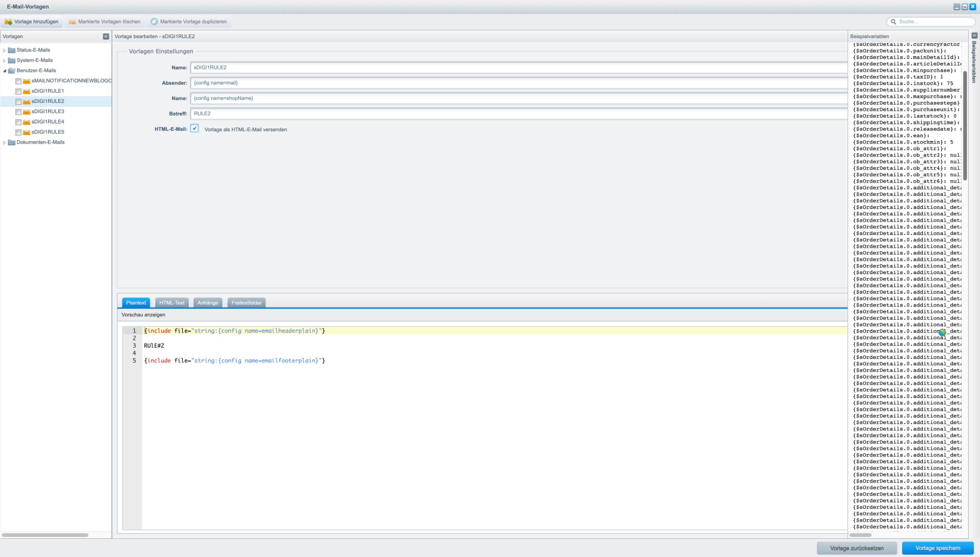This screenshot has width=980, height=557.
Task: Tick checkbox next to sDIGI1RULE2
Action: [x=18, y=101]
